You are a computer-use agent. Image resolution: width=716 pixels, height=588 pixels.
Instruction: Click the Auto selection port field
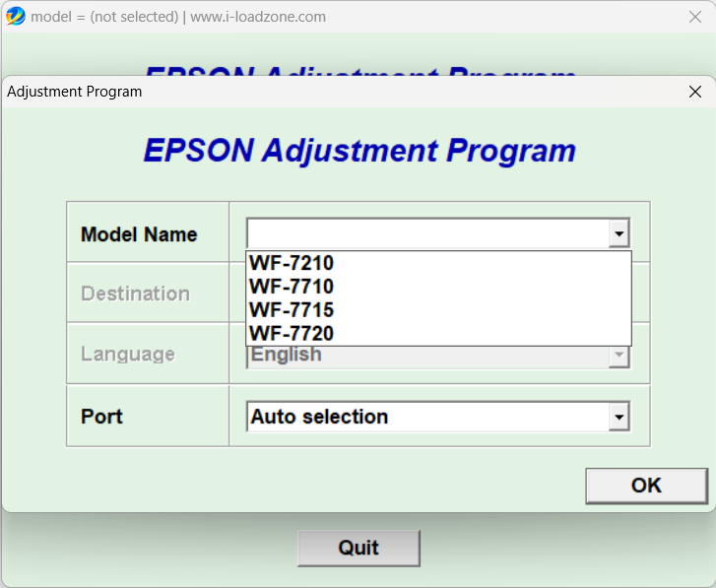tap(427, 418)
